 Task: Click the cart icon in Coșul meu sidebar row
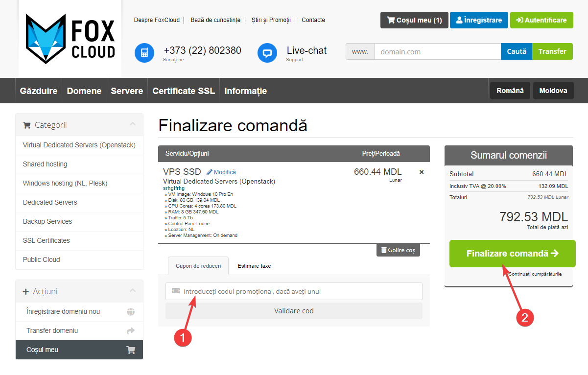tap(131, 350)
